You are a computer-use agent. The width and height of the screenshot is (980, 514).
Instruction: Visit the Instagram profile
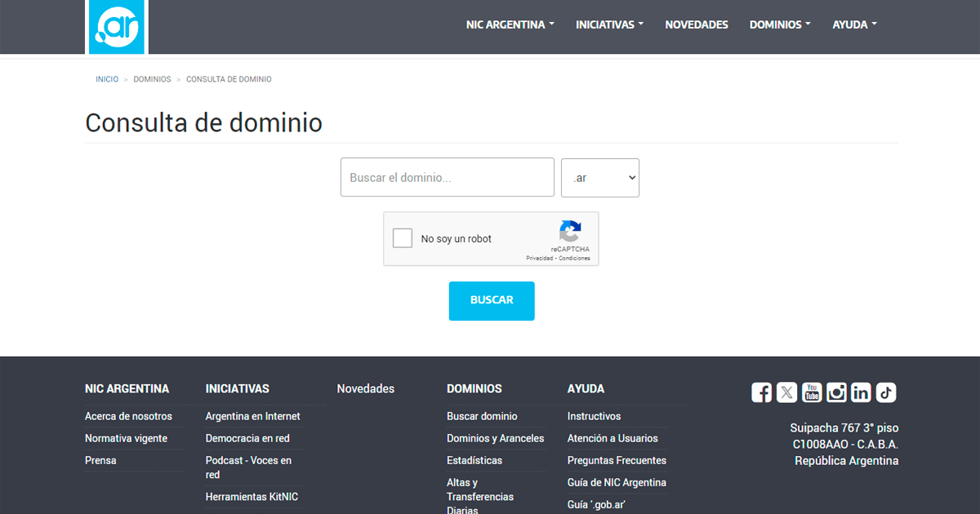tap(836, 392)
